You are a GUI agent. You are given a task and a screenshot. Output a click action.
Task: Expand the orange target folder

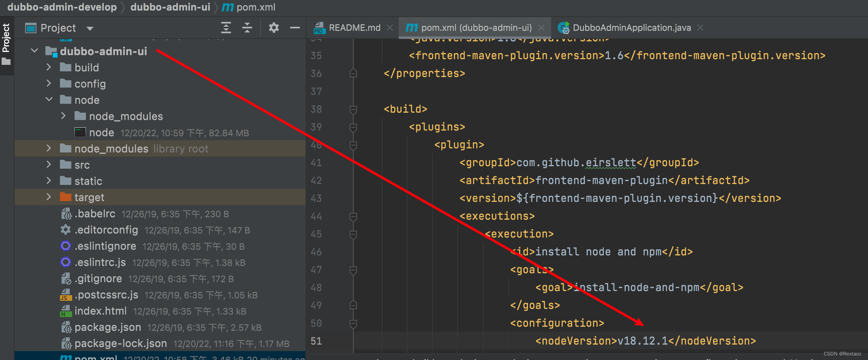pos(49,197)
